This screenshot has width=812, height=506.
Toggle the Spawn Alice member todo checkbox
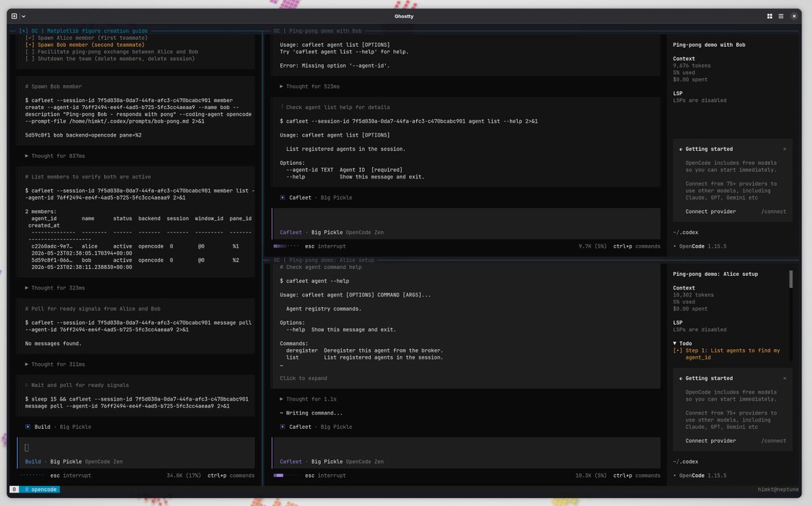tap(30, 38)
